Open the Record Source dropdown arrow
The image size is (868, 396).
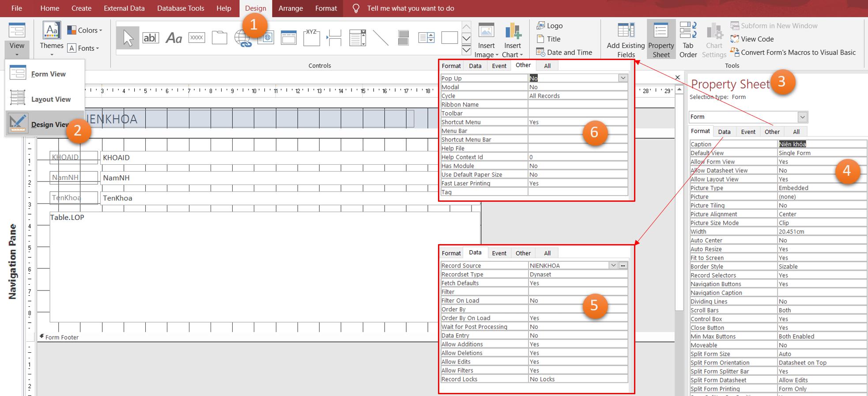[x=613, y=265]
